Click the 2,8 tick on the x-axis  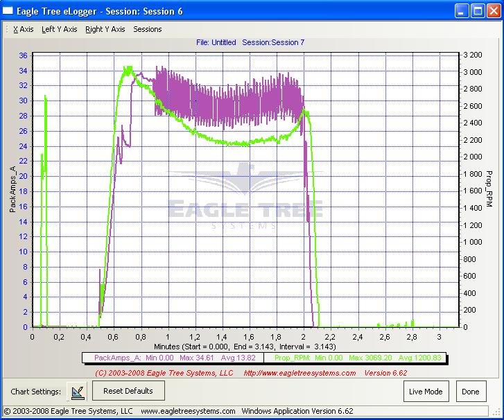(x=412, y=337)
